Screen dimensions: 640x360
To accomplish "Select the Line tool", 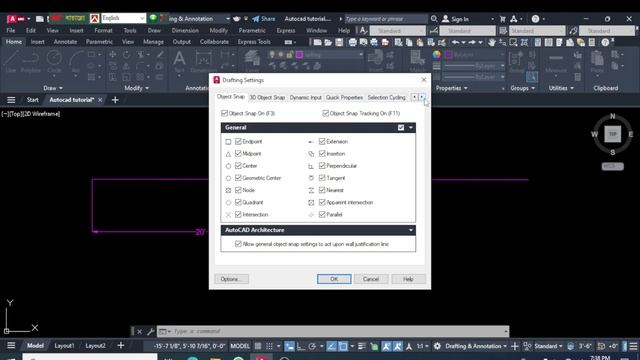I will coord(11,61).
